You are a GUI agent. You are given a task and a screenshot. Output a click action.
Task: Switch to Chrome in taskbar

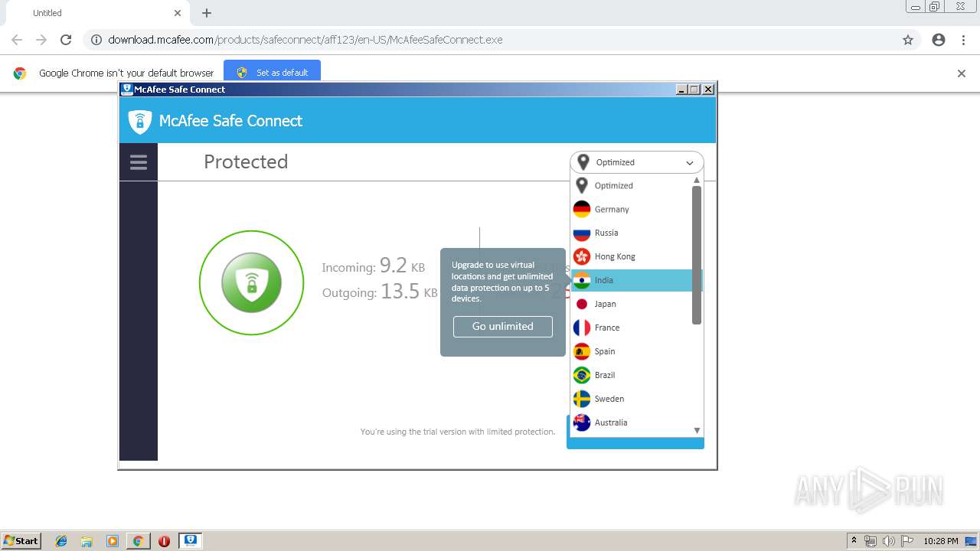(x=138, y=541)
